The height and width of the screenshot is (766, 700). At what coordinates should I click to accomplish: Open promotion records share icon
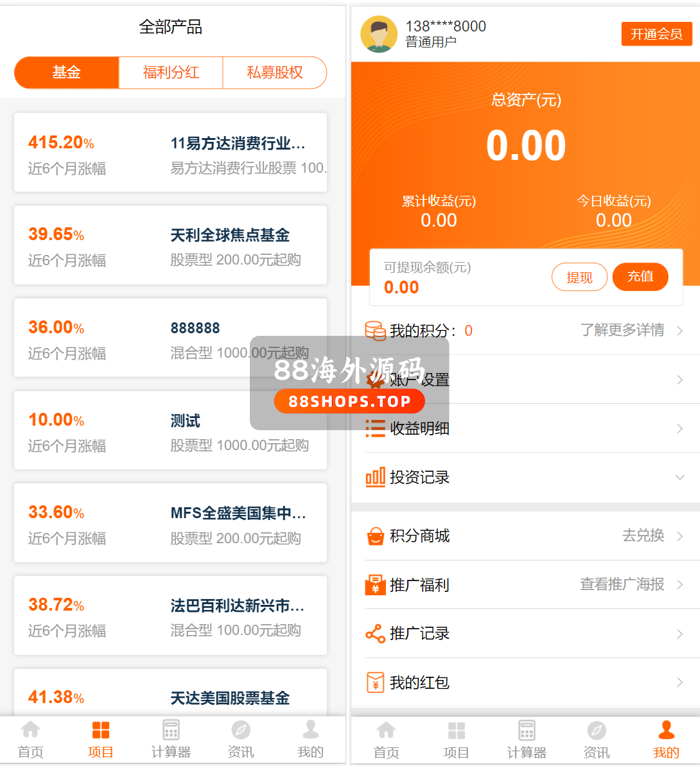[x=375, y=634]
